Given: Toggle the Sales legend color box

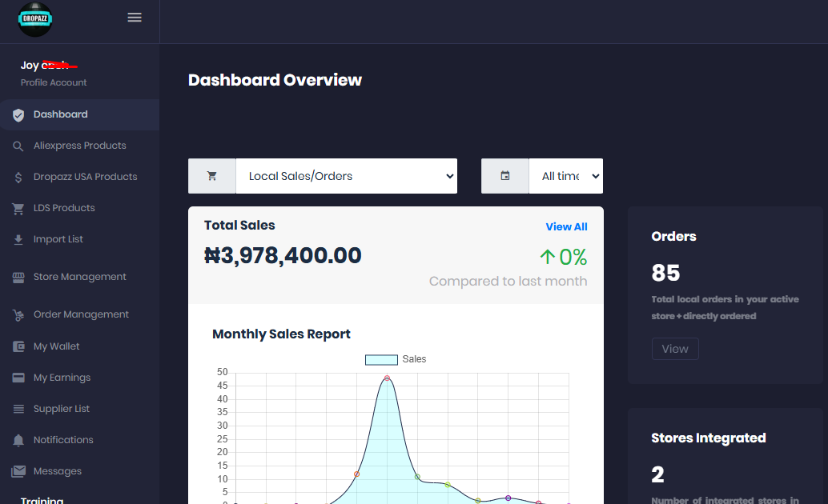Looking at the screenshot, I should (x=381, y=360).
